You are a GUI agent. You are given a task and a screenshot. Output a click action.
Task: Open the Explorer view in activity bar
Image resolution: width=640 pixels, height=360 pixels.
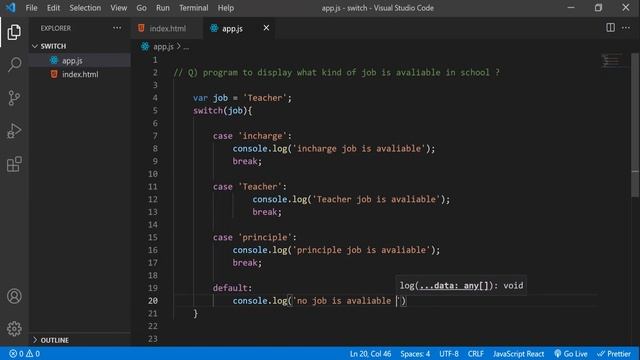[14, 32]
